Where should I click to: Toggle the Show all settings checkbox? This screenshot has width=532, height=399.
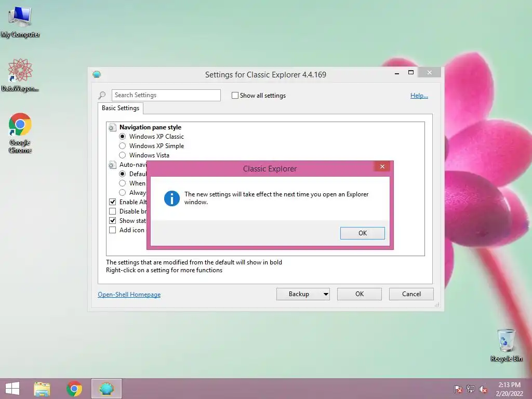coord(235,96)
